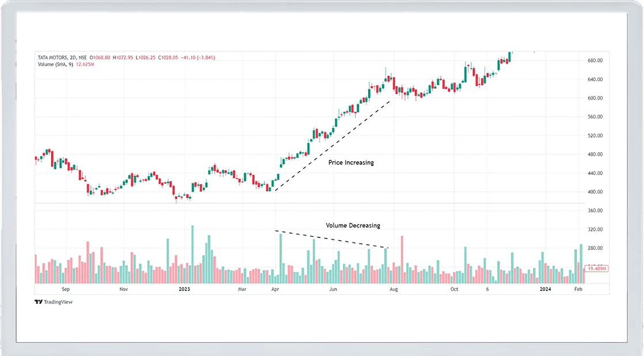Select the Volume (SMA, 9) indicator label
Viewport: 644px width, 356px height.
coord(59,65)
